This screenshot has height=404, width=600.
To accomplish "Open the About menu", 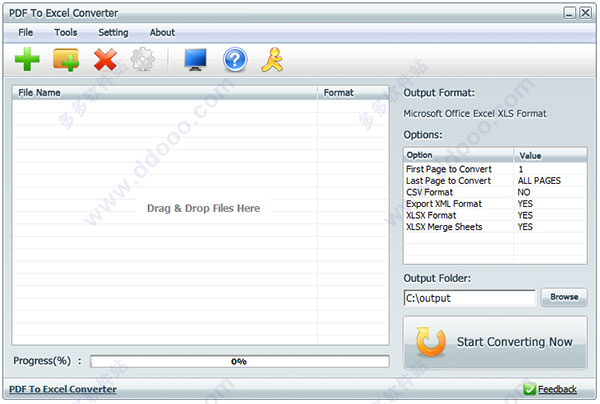I will tap(162, 33).
